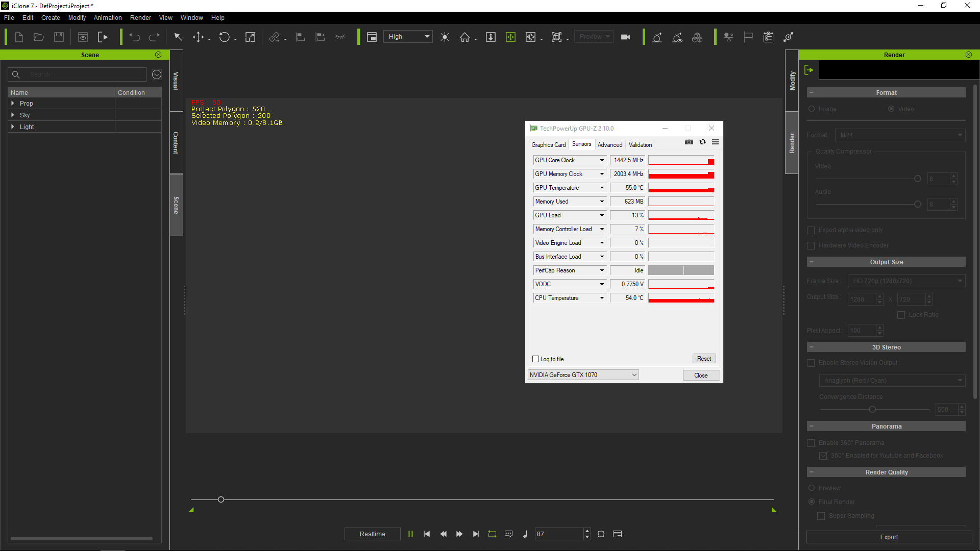The width and height of the screenshot is (980, 551).
Task: Open the Advanced tab in GPU-Z
Action: tap(609, 144)
